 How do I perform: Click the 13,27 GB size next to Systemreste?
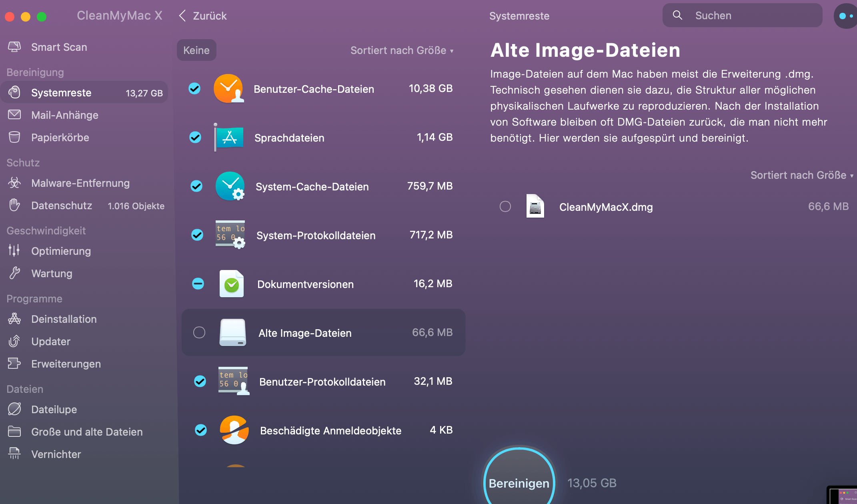tap(144, 93)
